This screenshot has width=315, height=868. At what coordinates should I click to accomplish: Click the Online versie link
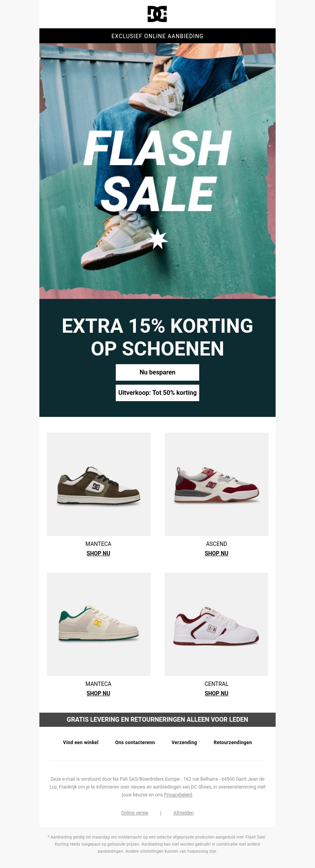tap(135, 813)
